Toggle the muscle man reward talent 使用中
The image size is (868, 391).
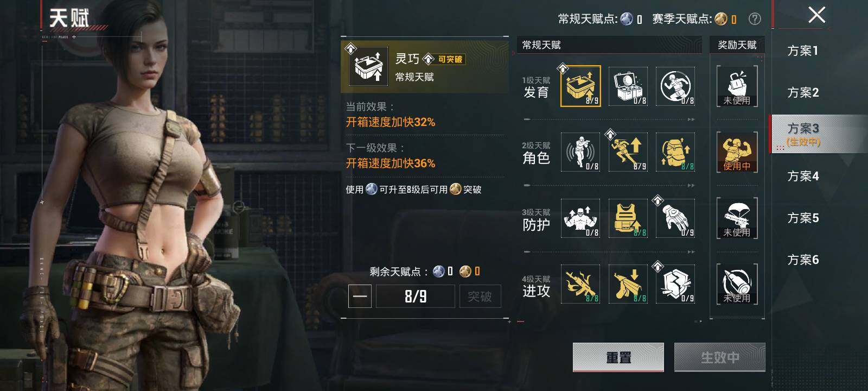737,152
